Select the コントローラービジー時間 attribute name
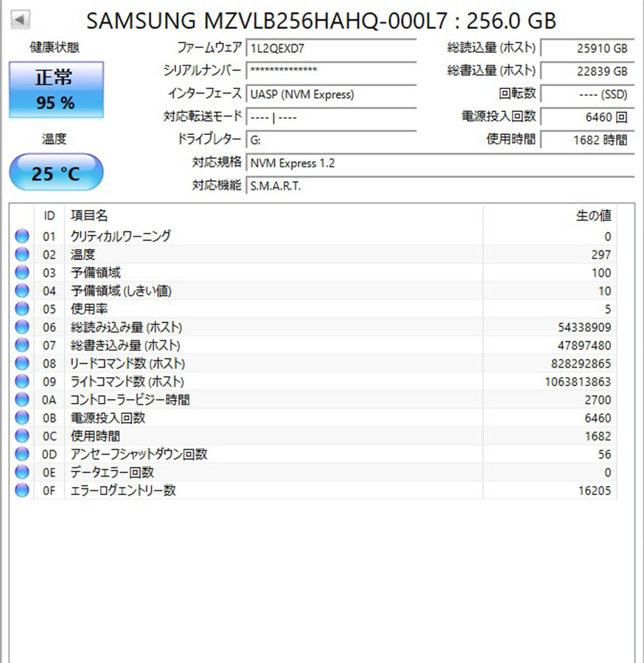 coord(130,399)
